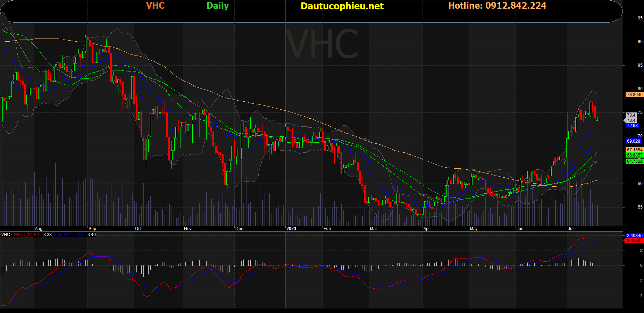Image resolution: width=644 pixels, height=313 pixels.
Task: Click the green Daily timeframe label
Action: [x=217, y=6]
